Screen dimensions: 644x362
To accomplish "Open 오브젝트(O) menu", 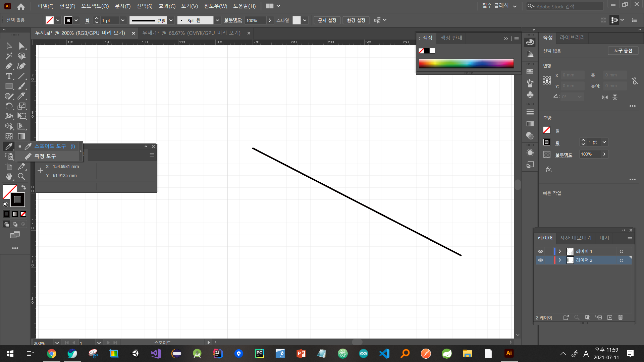I will (95, 6).
